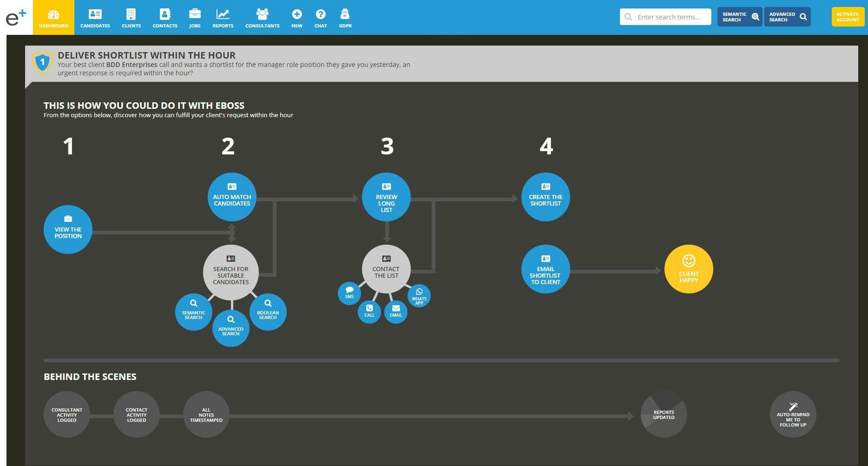Select the SMS contact option
The height and width of the screenshot is (466, 868).
pyautogui.click(x=349, y=293)
